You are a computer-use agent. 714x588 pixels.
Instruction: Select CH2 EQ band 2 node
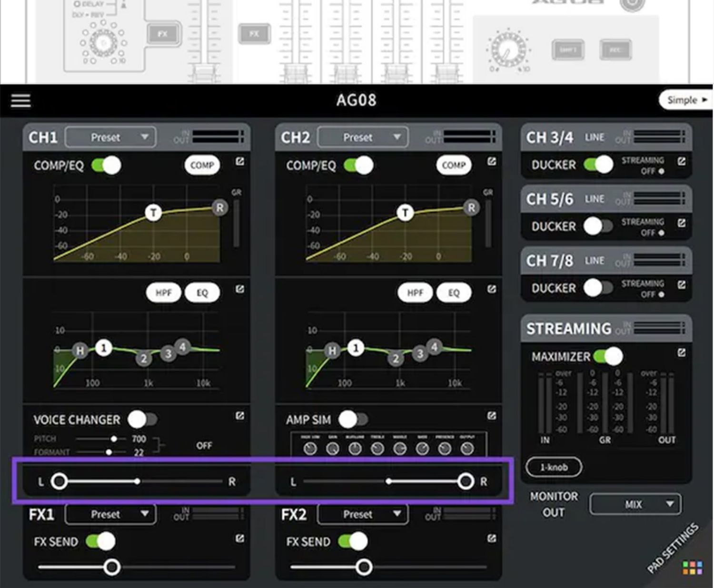pyautogui.click(x=396, y=358)
